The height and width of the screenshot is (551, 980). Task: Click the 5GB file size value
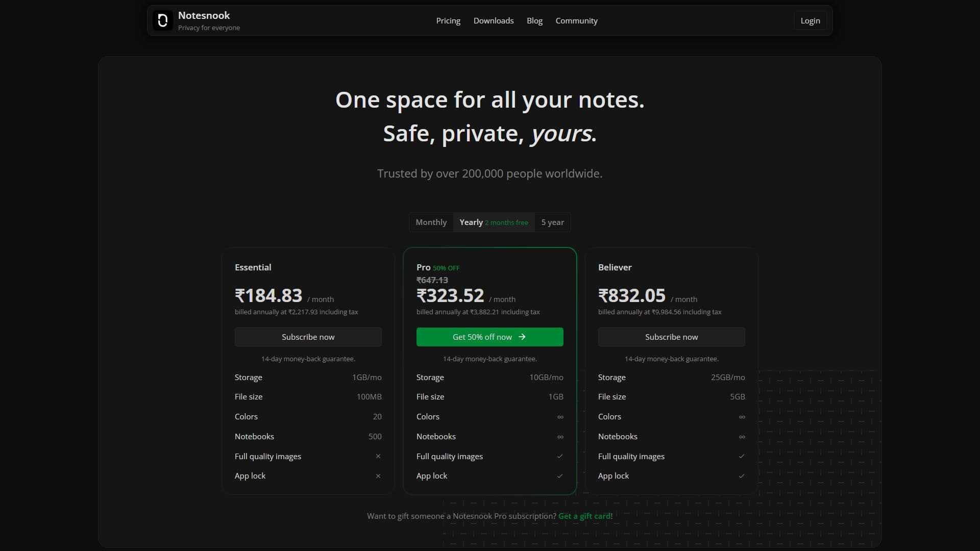click(x=738, y=396)
